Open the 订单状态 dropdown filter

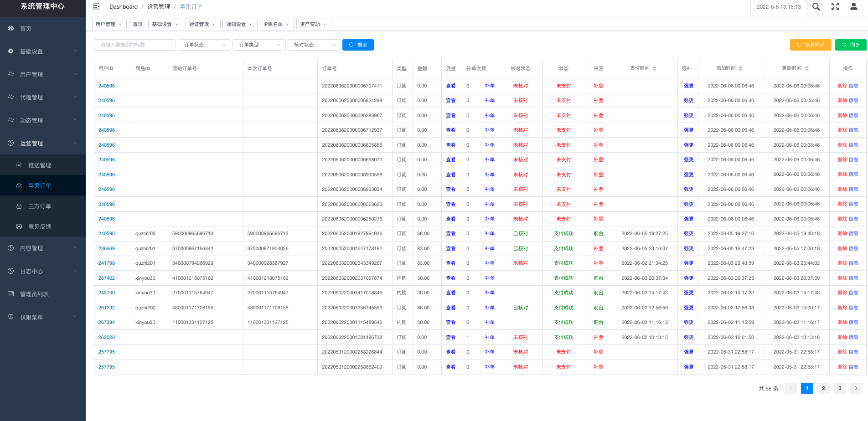click(204, 45)
